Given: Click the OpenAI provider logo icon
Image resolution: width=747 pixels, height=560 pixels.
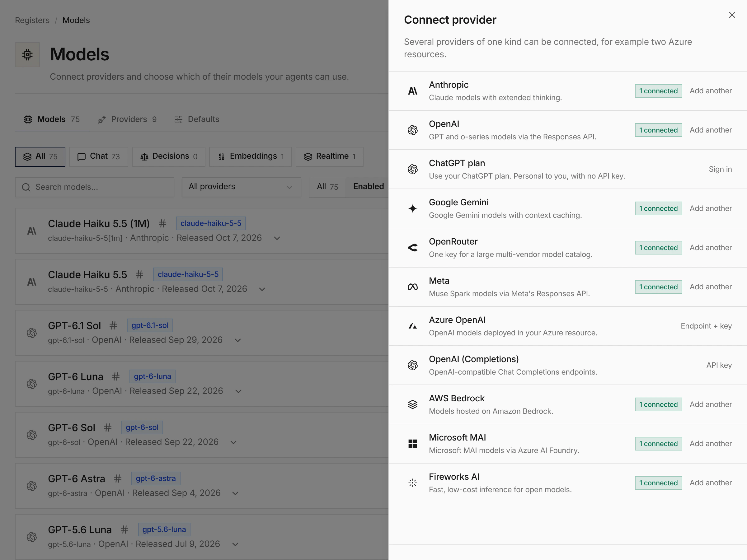Looking at the screenshot, I should (x=412, y=130).
